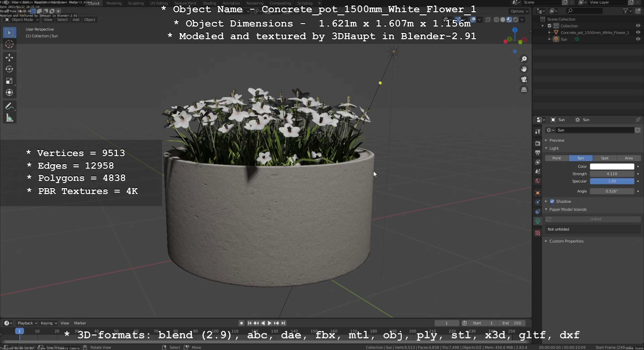Open the Scene properties tab
Image resolution: width=644 pixels, height=350 pixels.
click(x=538, y=172)
